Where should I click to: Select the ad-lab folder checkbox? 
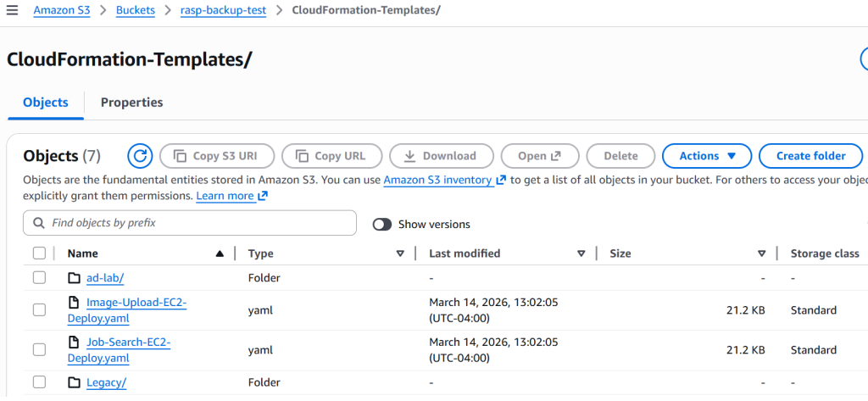pyautogui.click(x=39, y=278)
